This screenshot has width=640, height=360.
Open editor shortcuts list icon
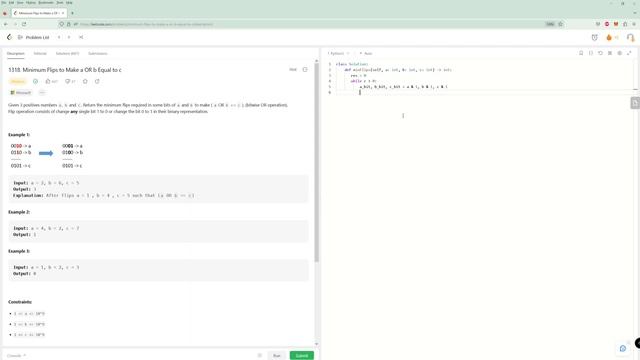pos(610,53)
